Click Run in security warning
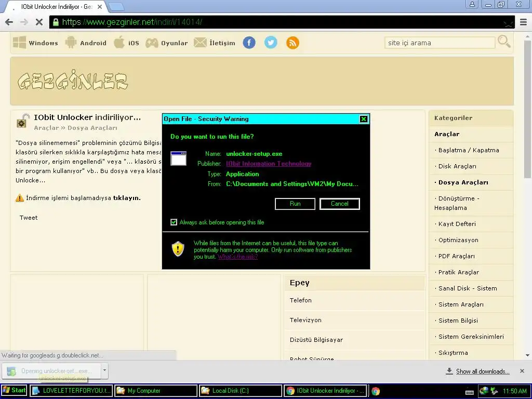 295,204
